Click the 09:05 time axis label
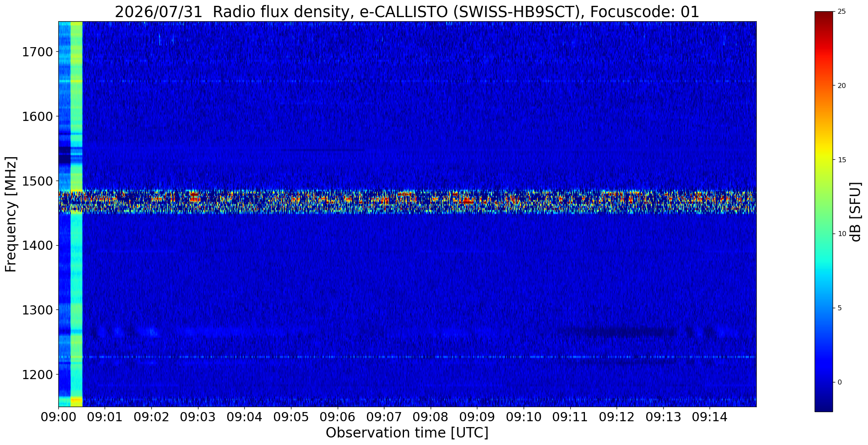868x445 pixels. tap(291, 417)
